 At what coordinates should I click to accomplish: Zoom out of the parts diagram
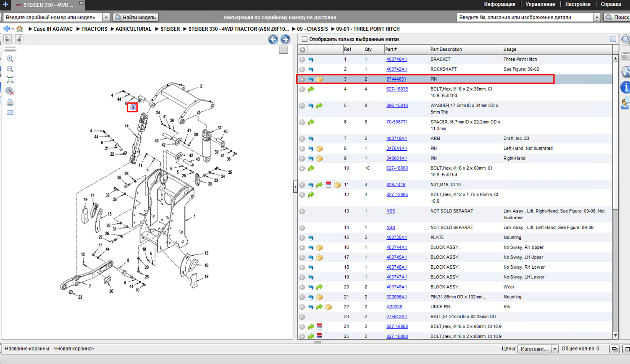[10, 69]
